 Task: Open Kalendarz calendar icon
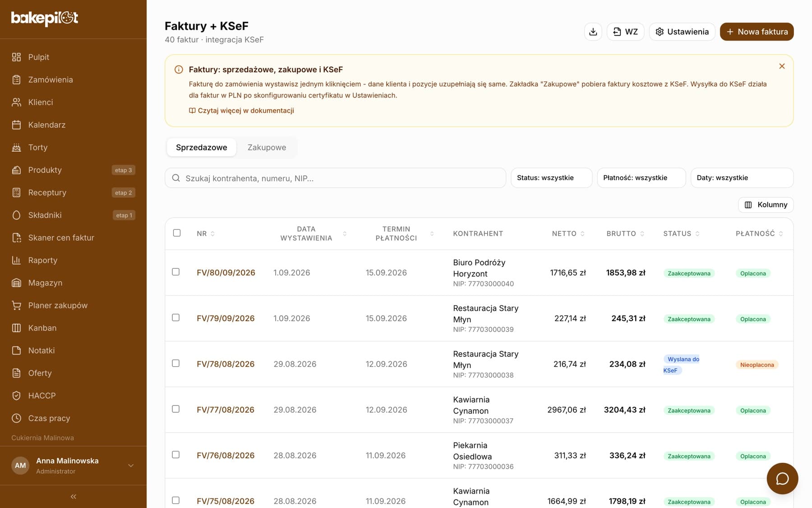[17, 125]
